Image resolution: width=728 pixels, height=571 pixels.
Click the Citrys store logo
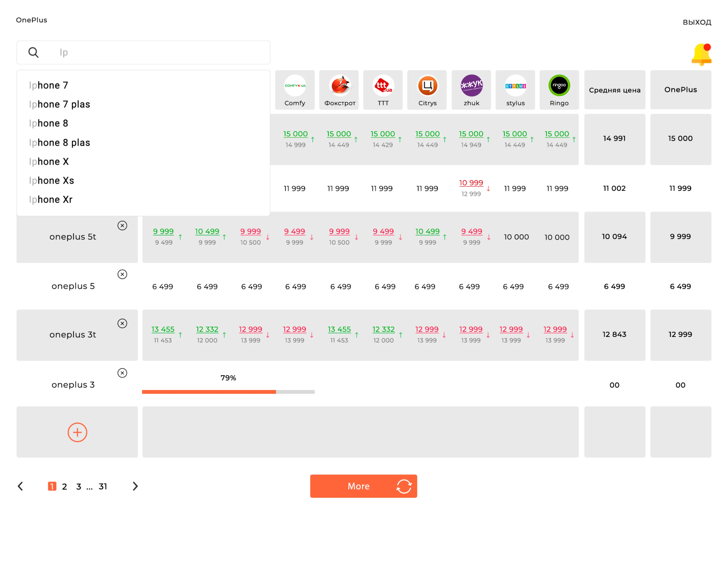click(x=427, y=86)
